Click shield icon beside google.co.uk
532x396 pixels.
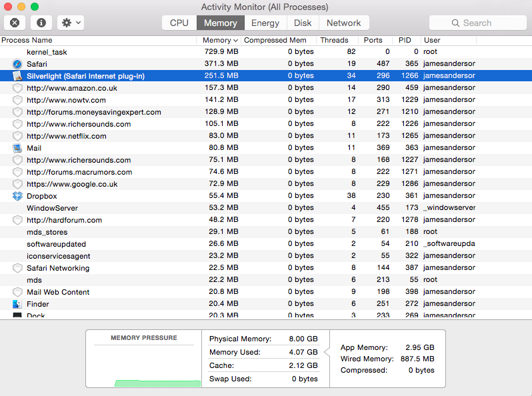point(17,184)
